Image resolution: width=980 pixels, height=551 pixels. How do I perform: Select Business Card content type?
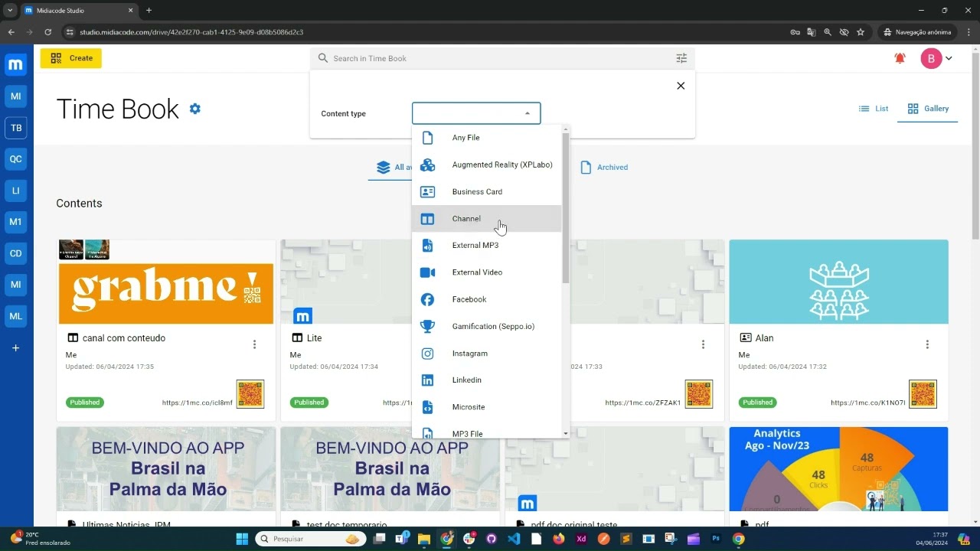point(486,191)
